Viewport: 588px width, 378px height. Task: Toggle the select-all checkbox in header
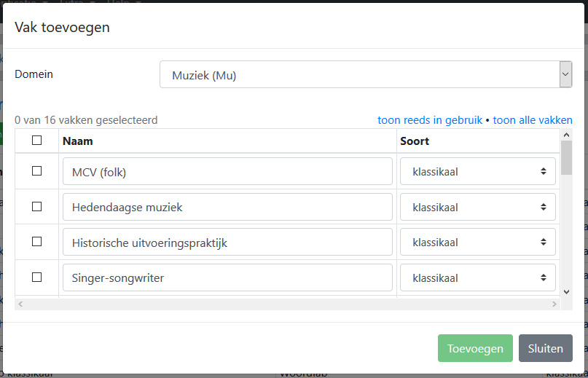point(36,141)
